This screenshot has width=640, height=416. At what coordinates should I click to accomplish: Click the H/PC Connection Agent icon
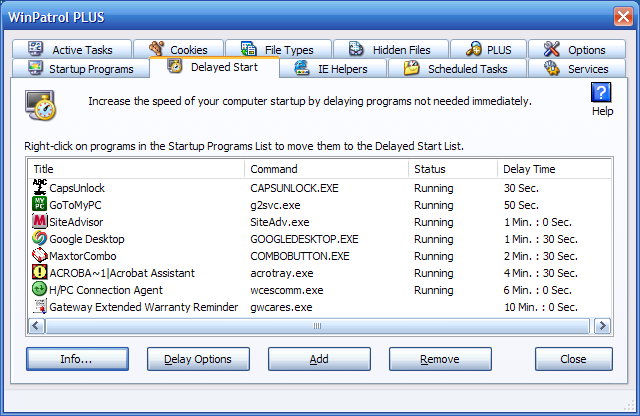point(40,290)
